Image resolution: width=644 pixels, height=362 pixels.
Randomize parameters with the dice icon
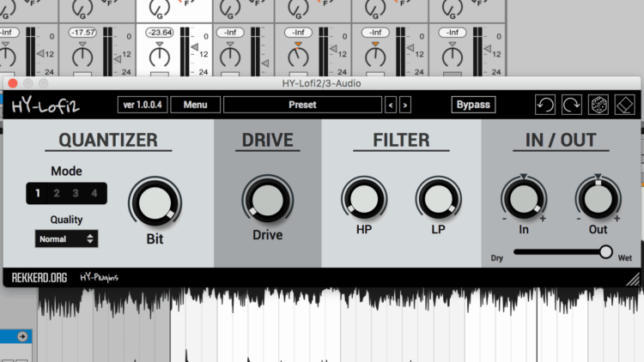click(598, 105)
